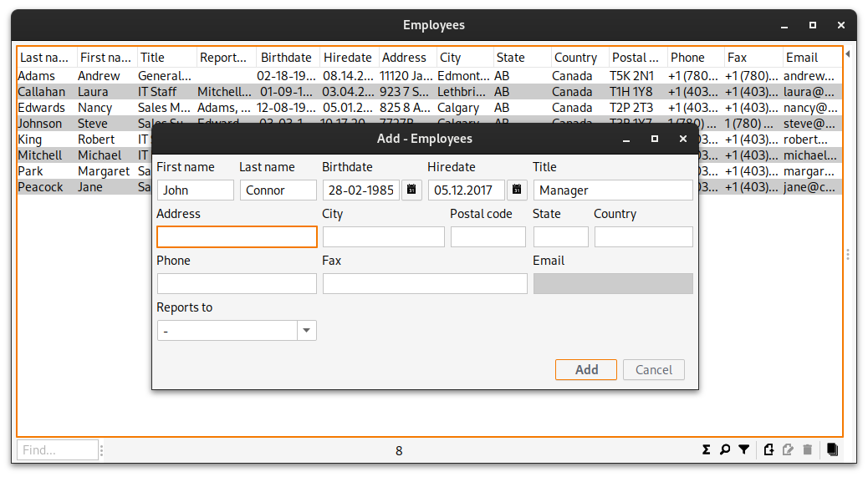
Task: Click the summary sigma icon
Action: 707,450
